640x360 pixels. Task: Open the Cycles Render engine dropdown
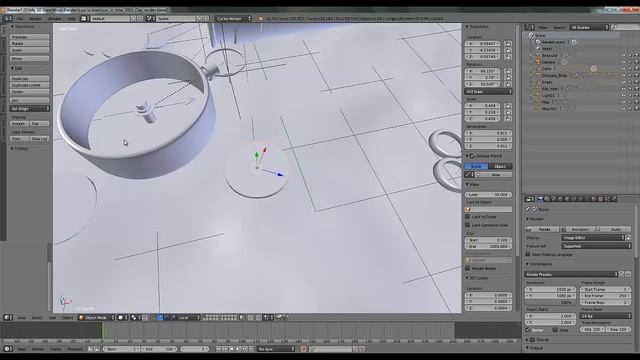click(233, 19)
